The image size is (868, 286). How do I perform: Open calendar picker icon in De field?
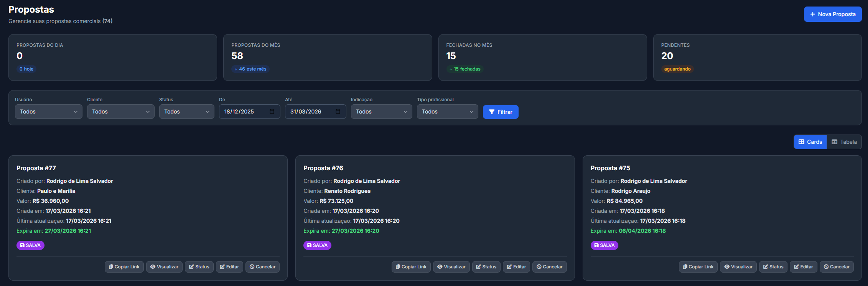pyautogui.click(x=272, y=112)
